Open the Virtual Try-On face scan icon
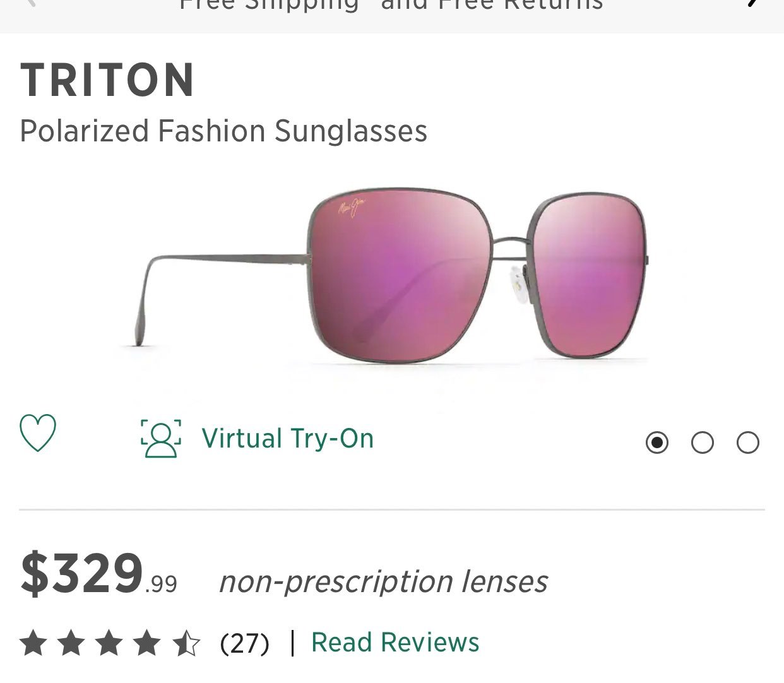The width and height of the screenshot is (784, 683). click(161, 438)
